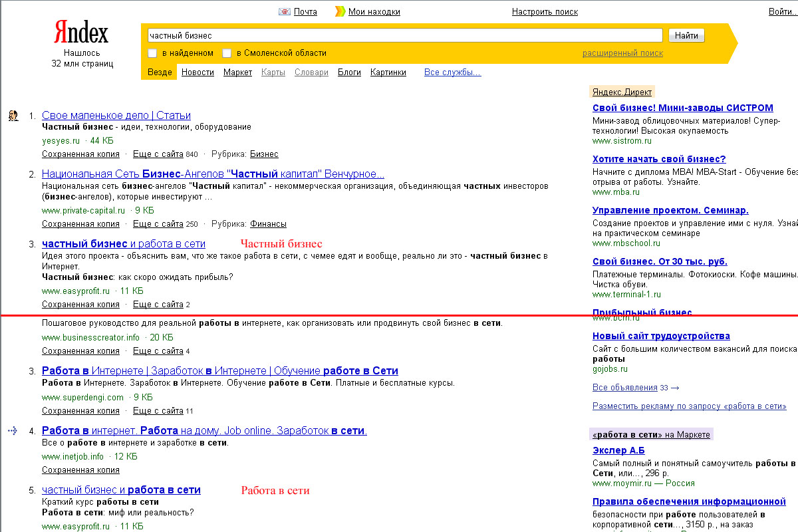Switch to the Словари tab
Screen dimensions: 798x532
pos(311,72)
